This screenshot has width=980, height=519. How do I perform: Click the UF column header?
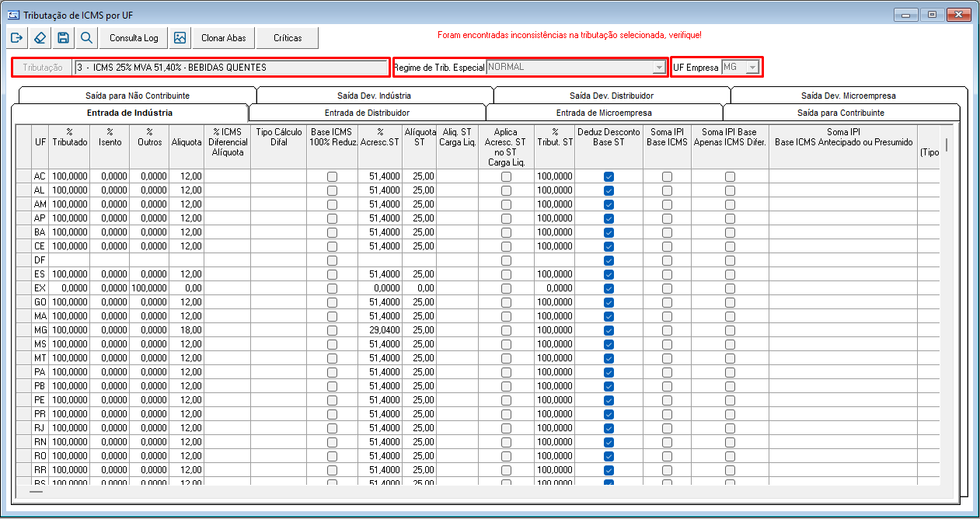click(40, 147)
